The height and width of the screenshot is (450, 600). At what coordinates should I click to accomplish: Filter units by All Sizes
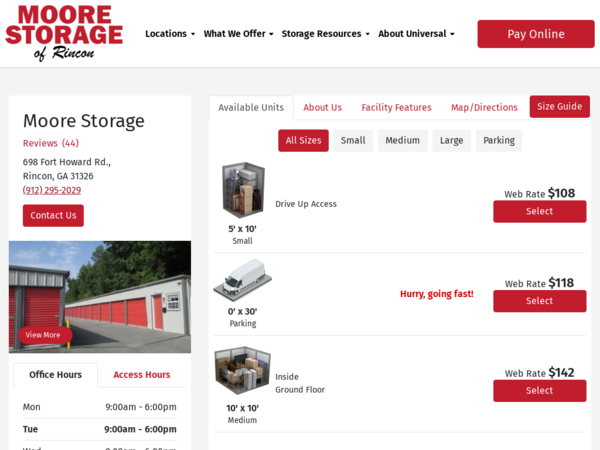[x=303, y=140]
